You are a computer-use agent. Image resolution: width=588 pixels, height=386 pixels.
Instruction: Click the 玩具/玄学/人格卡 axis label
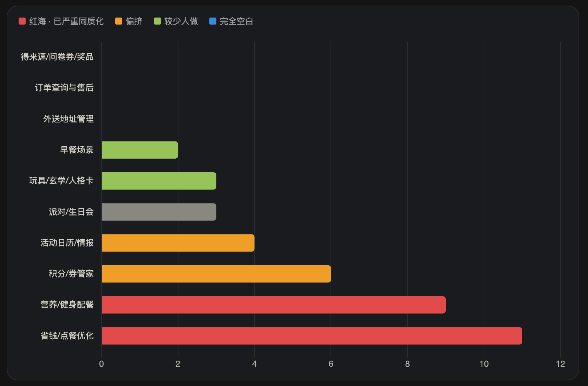tap(61, 181)
